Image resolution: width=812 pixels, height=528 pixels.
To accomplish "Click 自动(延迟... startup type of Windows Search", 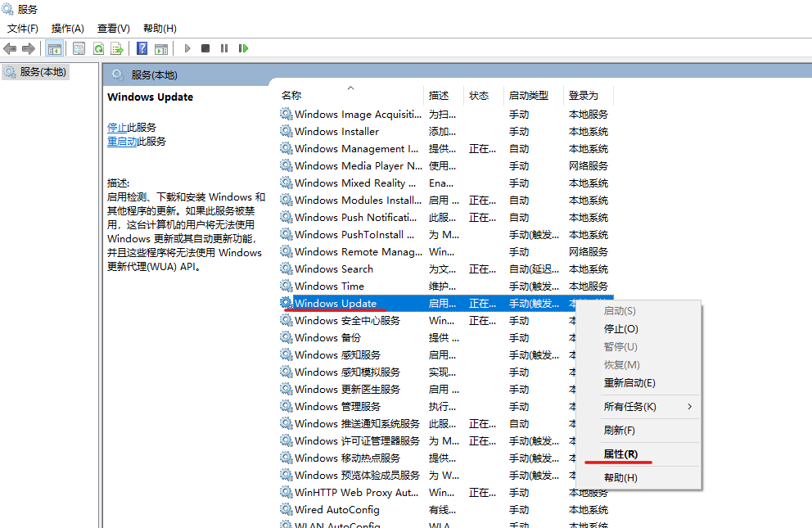I will coord(534,269).
